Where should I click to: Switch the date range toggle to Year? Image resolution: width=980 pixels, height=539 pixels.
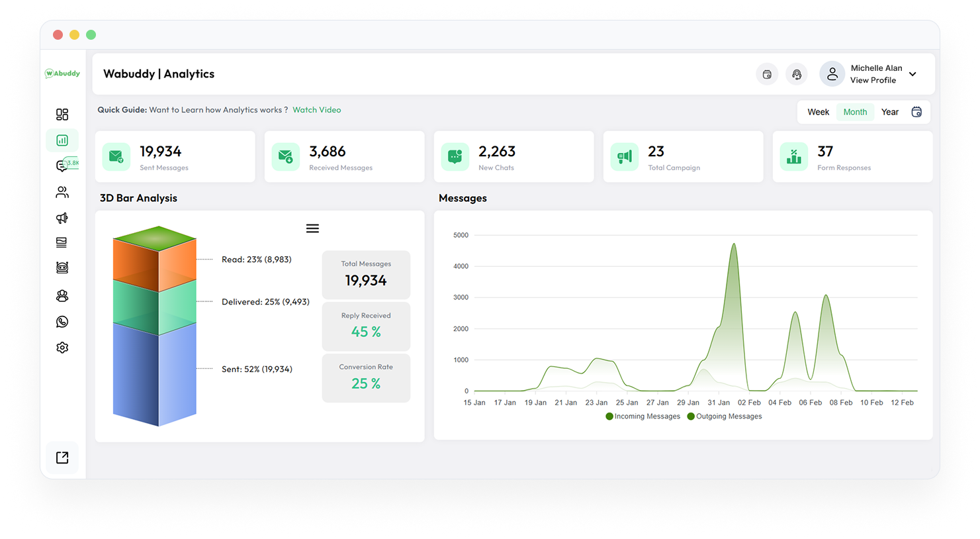pos(890,112)
